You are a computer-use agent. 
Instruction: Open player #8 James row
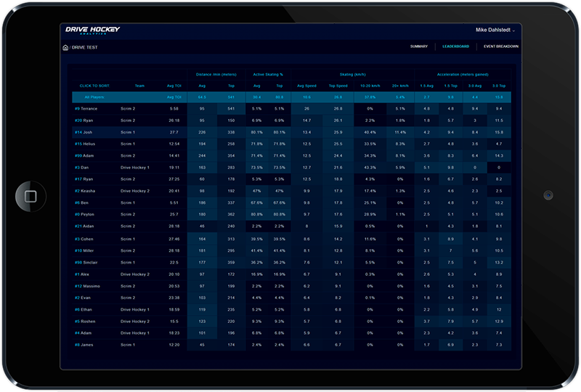point(291,345)
